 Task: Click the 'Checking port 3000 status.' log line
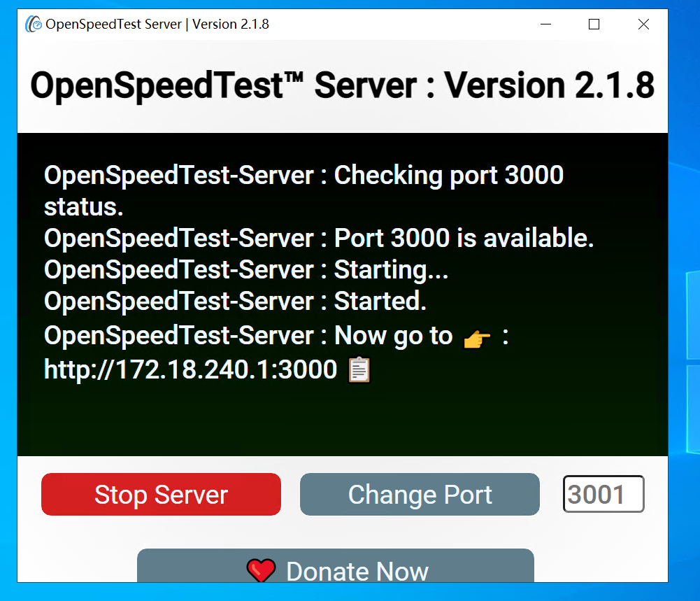click(303, 191)
